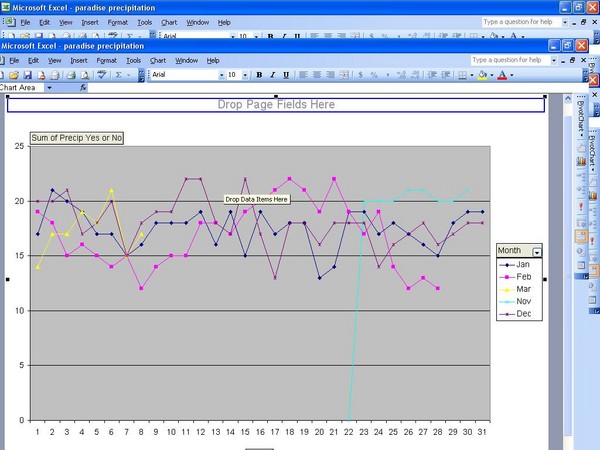Open help question box dropdown arrow

click(554, 60)
